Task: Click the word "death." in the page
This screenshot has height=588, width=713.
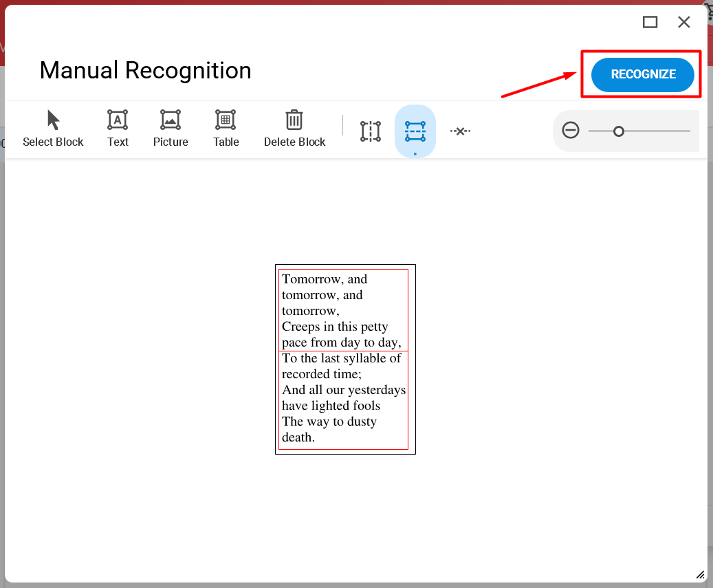Action: [x=298, y=437]
